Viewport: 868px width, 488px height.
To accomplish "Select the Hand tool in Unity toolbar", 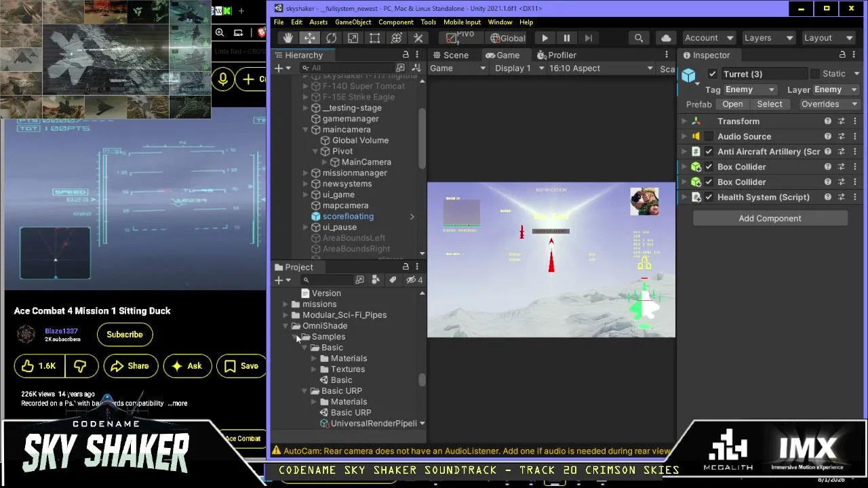I will pos(288,39).
